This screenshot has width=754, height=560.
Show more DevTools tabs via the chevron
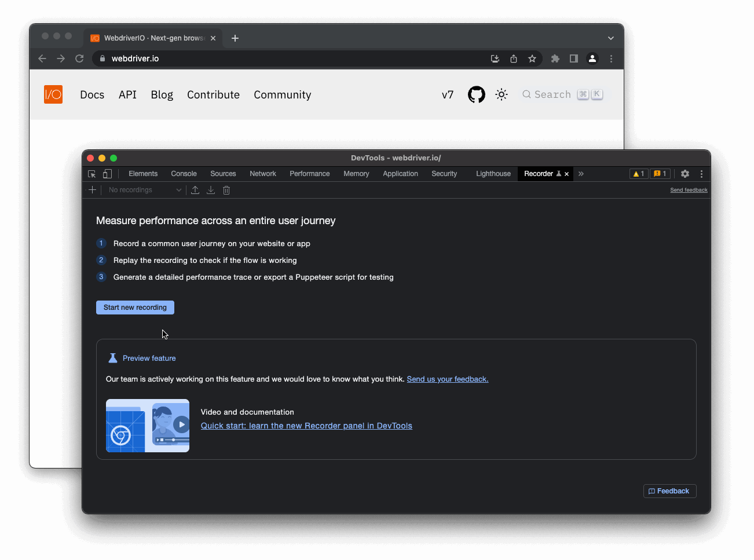[581, 174]
